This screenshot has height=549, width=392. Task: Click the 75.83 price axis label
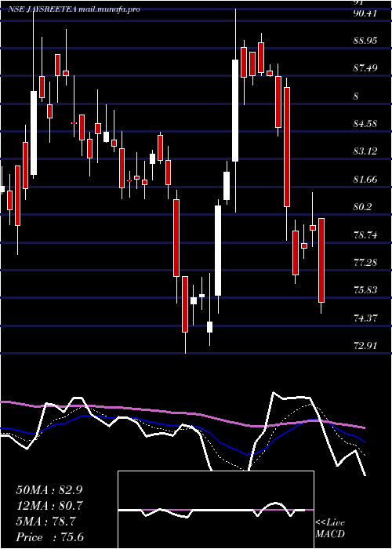(365, 290)
